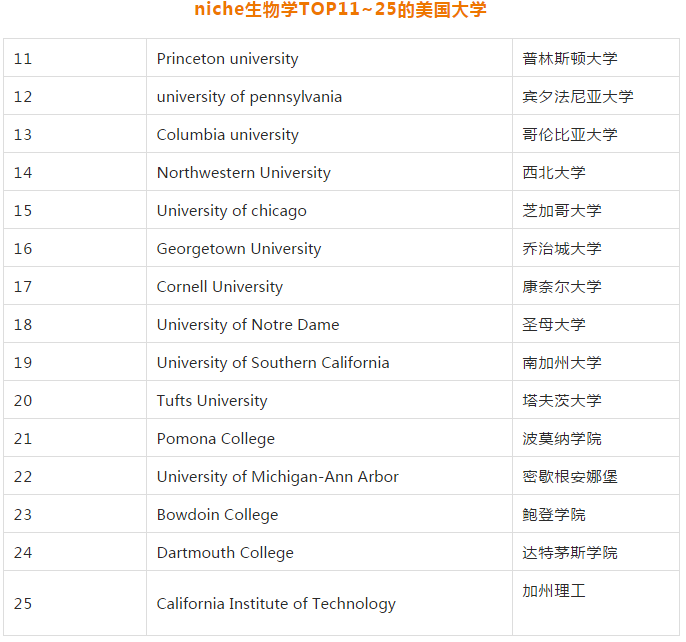The width and height of the screenshot is (686, 642).
Task: Select rank cell 25
Action: (75, 603)
